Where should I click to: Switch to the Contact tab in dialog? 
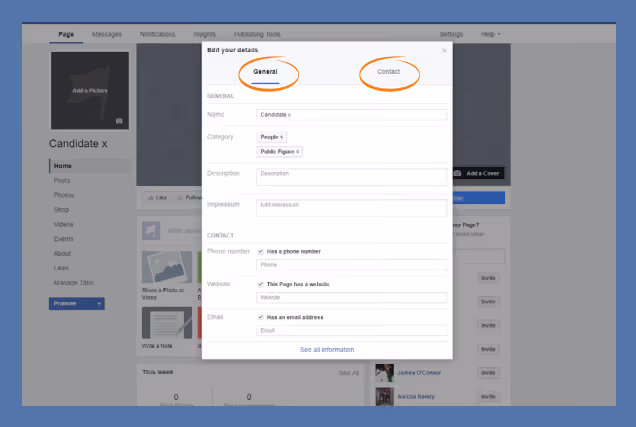click(x=388, y=72)
